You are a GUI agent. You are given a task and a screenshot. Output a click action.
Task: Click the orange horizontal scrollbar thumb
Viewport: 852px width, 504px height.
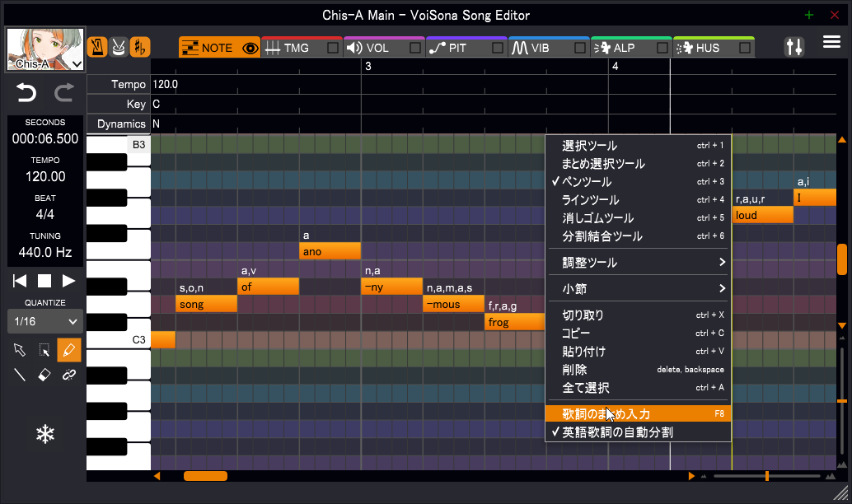pos(205,476)
